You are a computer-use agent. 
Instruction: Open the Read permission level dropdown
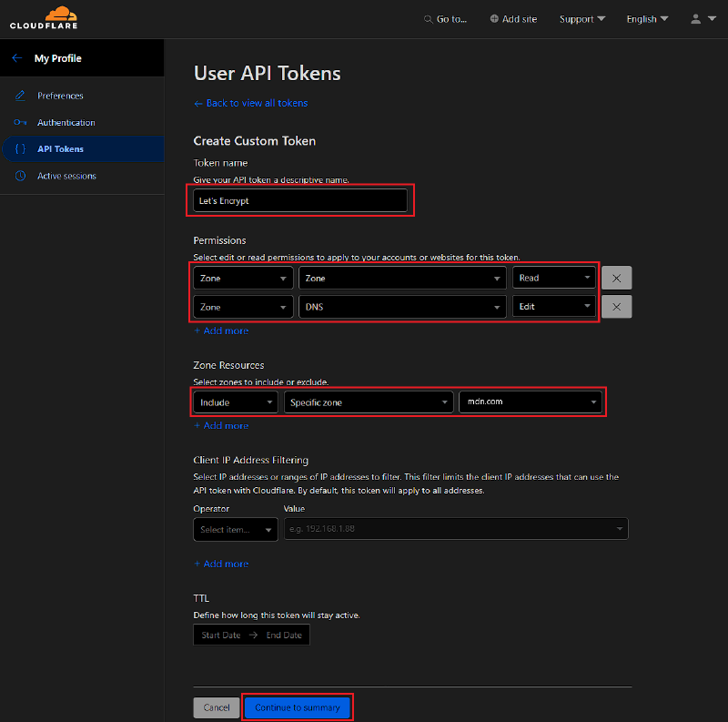pyautogui.click(x=554, y=279)
